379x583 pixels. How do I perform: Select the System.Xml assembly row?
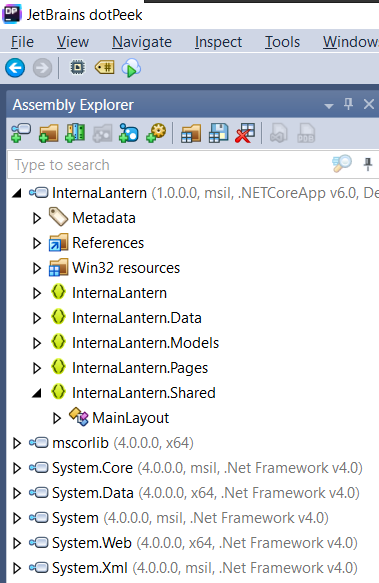205,568
